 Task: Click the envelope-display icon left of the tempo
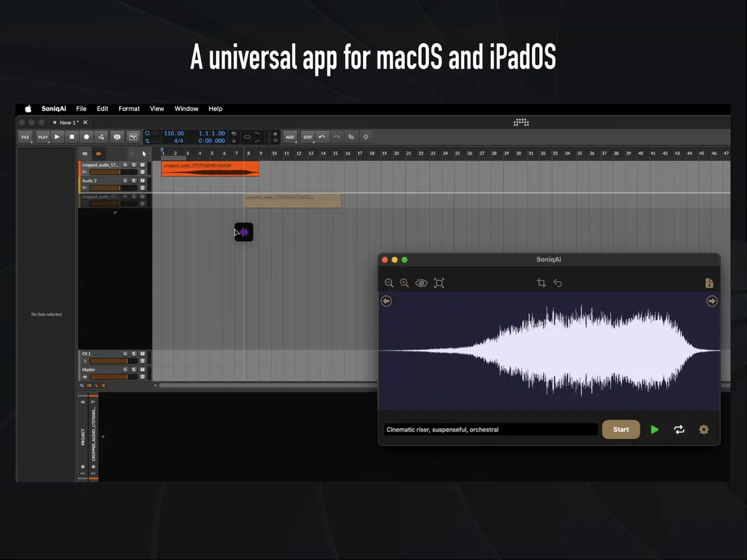point(133,137)
